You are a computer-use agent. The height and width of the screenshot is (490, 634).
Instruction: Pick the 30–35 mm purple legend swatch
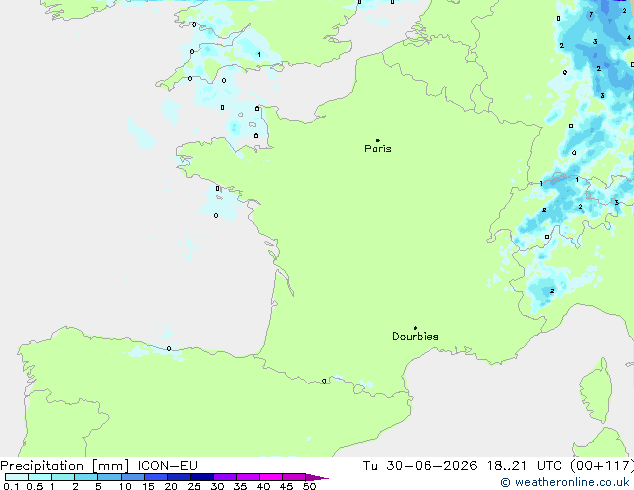(224, 477)
